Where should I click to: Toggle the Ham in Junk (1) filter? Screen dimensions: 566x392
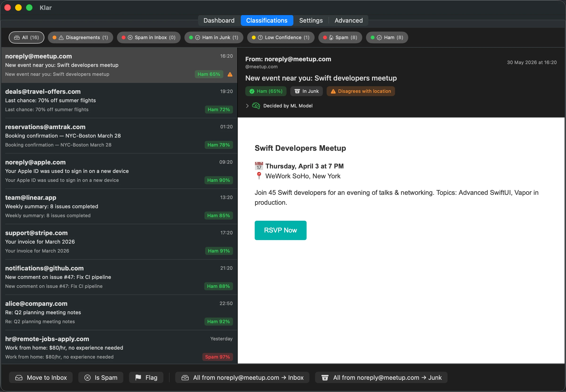tap(214, 37)
